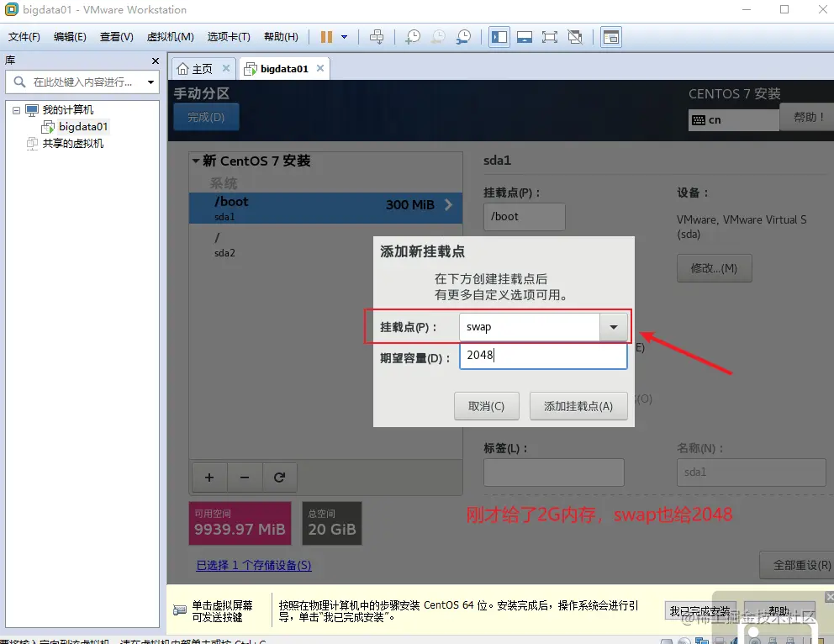Image resolution: width=834 pixels, height=644 pixels.
Task: Close the library panel with the X
Action: 156,61
